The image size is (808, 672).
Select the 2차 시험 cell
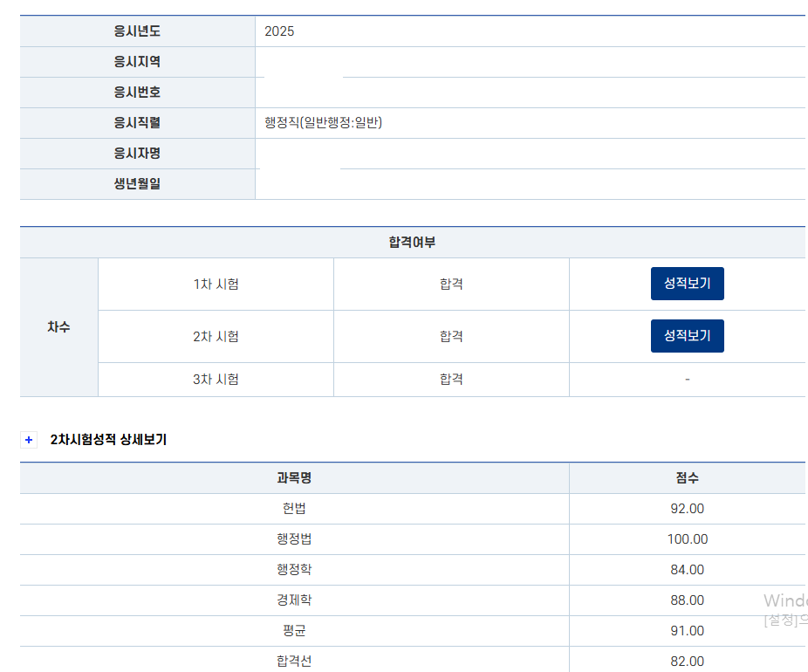pos(216,337)
